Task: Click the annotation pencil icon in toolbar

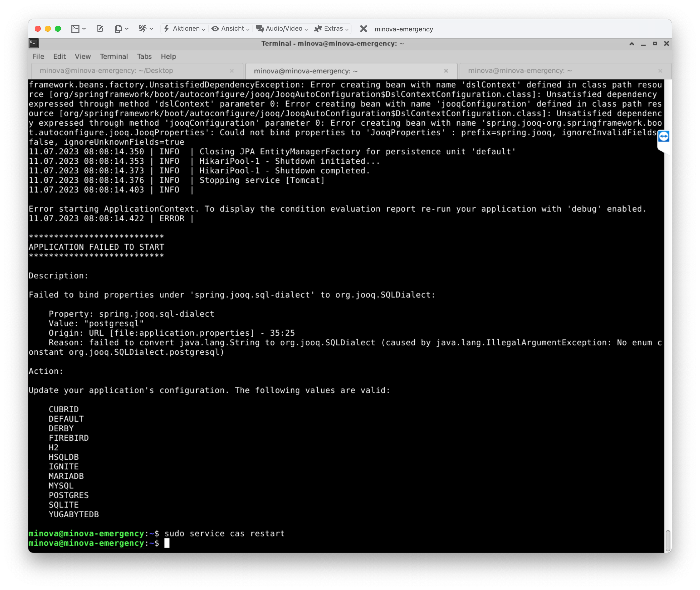Action: (x=100, y=29)
